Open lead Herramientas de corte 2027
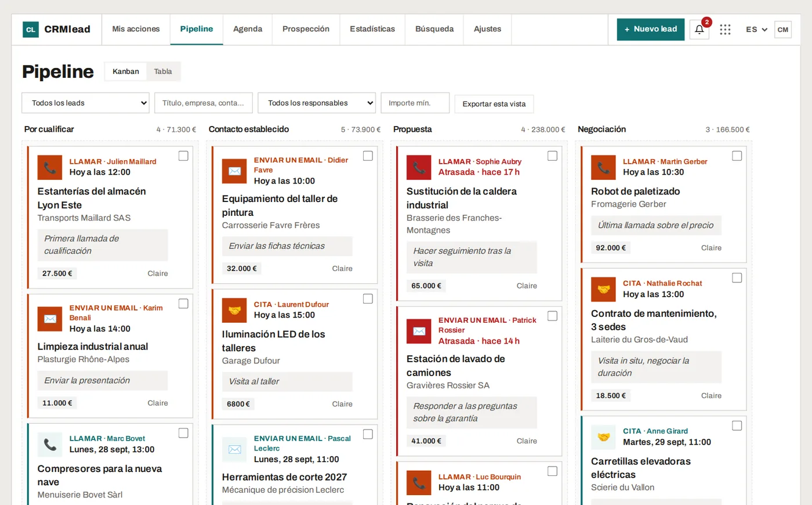This screenshot has height=505, width=812. pyautogui.click(x=284, y=477)
